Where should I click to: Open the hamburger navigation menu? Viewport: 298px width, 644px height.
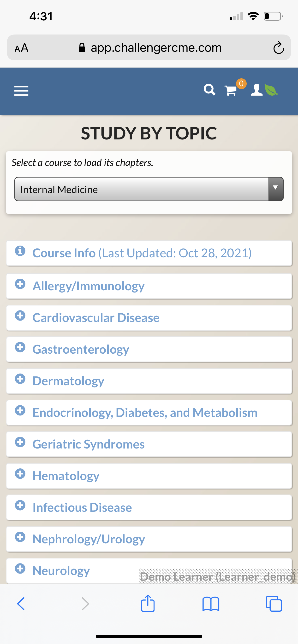(x=21, y=91)
